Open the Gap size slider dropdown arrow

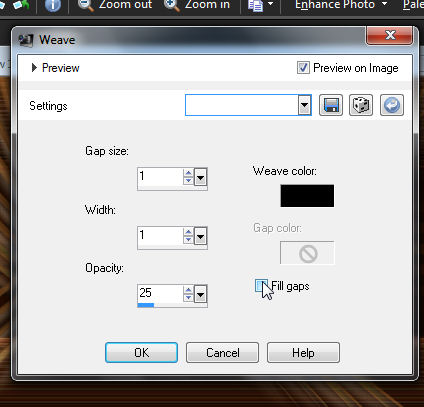[x=200, y=177]
